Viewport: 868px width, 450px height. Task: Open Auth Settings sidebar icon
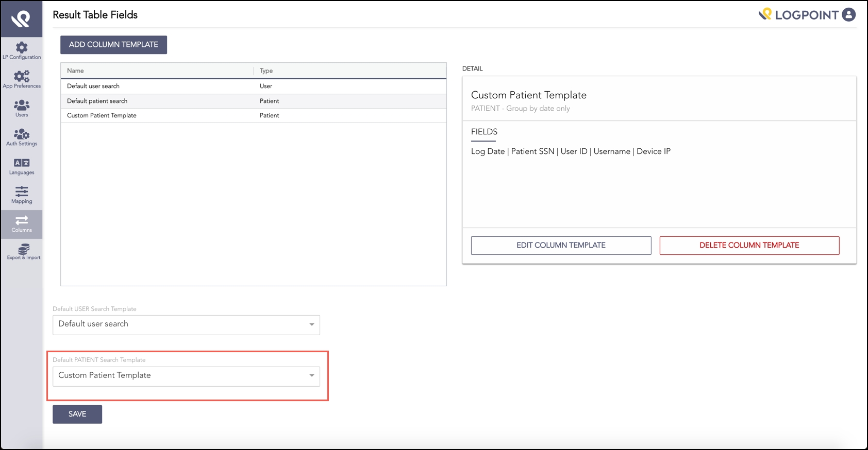(x=21, y=134)
